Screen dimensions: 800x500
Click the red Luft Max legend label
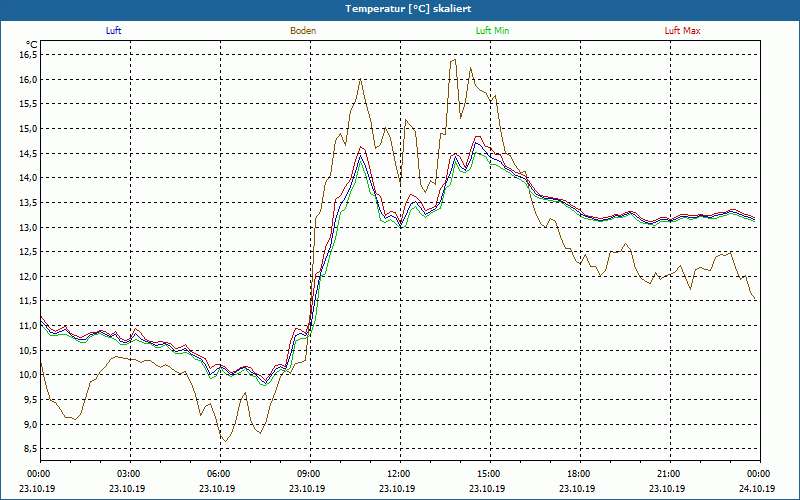click(x=682, y=31)
